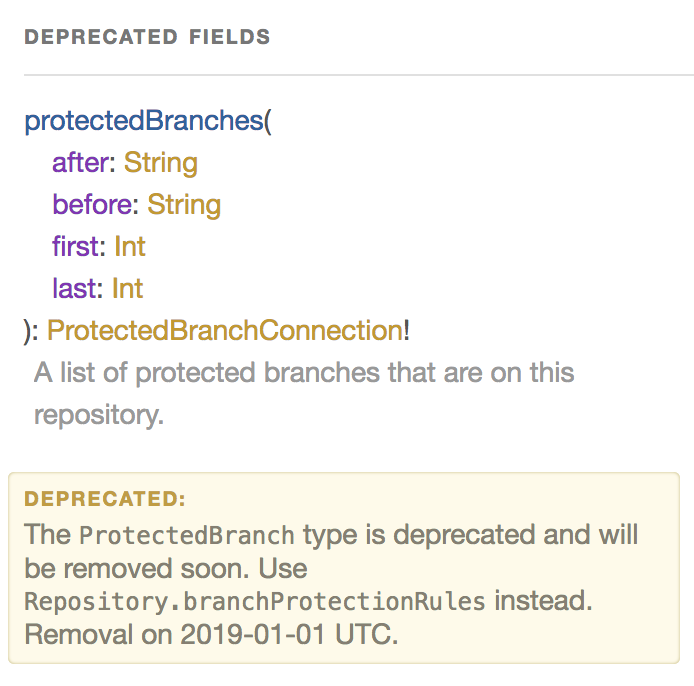
Task: Open the String type of the after argument
Action: point(161,163)
